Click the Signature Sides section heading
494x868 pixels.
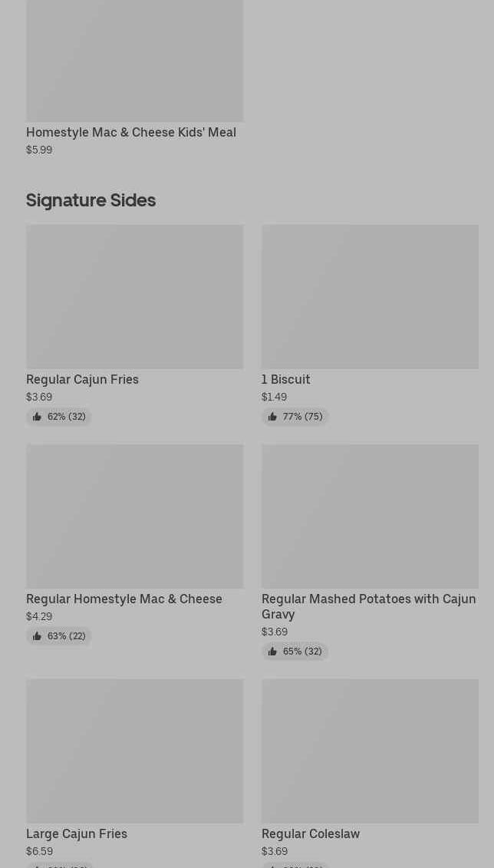tap(91, 200)
